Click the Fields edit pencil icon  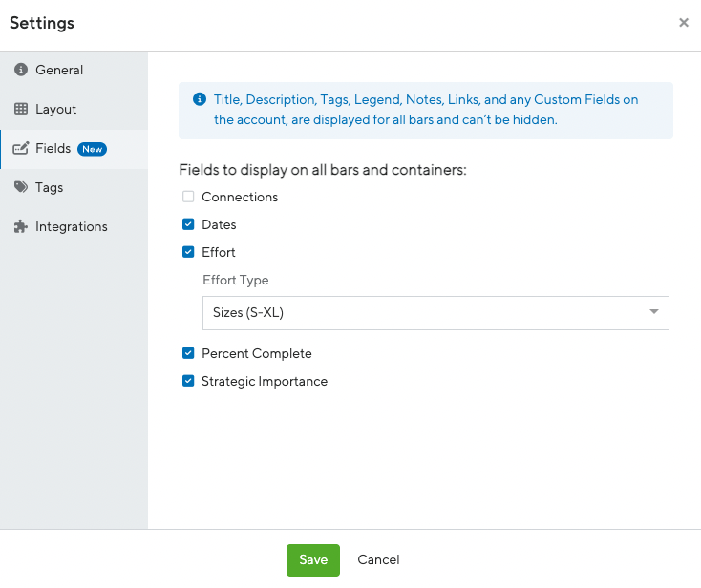21,148
